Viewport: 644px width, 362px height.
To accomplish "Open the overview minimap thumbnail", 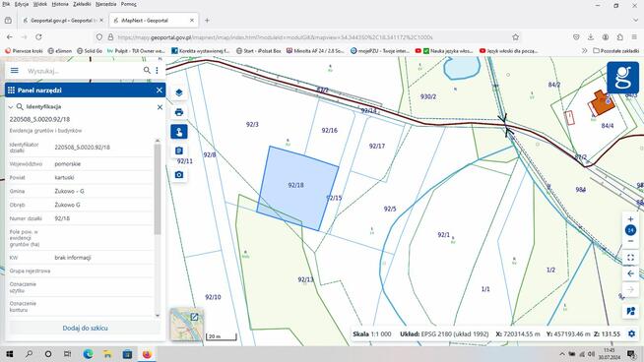I will click(x=187, y=325).
